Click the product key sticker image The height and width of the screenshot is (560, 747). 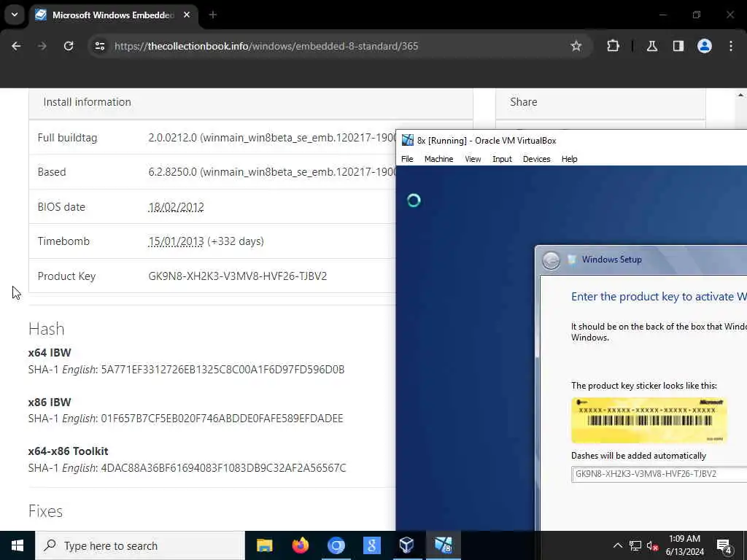click(649, 421)
